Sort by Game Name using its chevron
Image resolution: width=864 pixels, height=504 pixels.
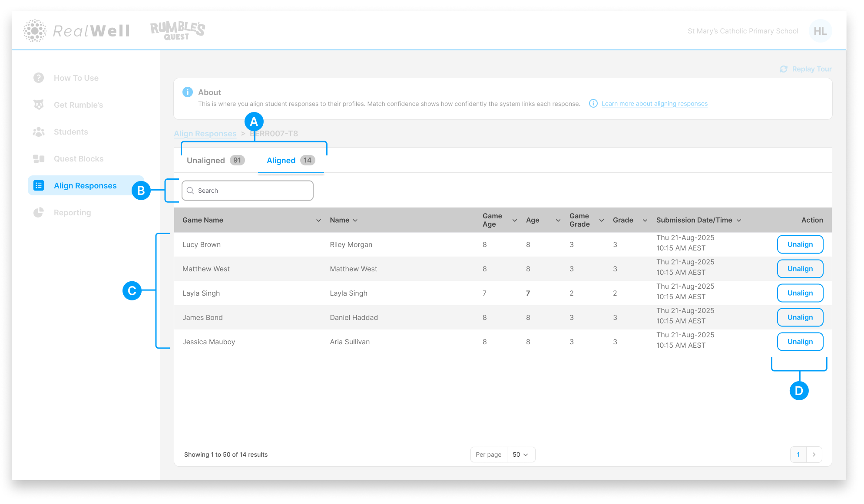(x=318, y=220)
